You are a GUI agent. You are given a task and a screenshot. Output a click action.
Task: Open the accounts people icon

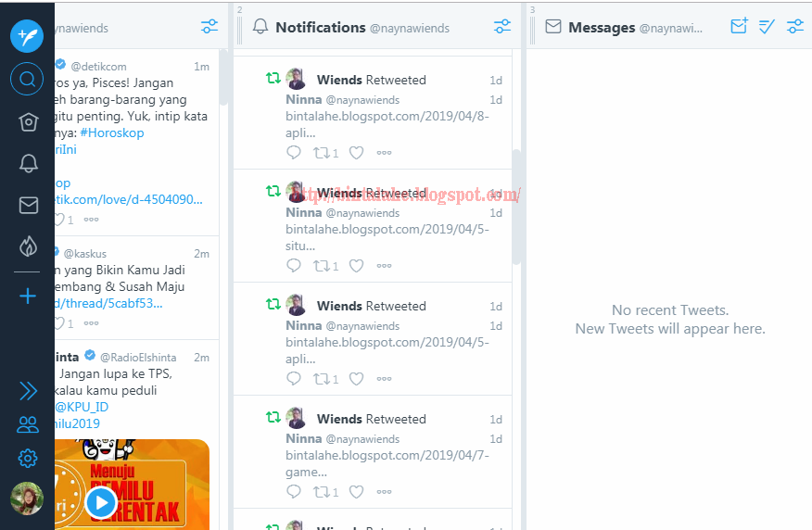click(28, 424)
